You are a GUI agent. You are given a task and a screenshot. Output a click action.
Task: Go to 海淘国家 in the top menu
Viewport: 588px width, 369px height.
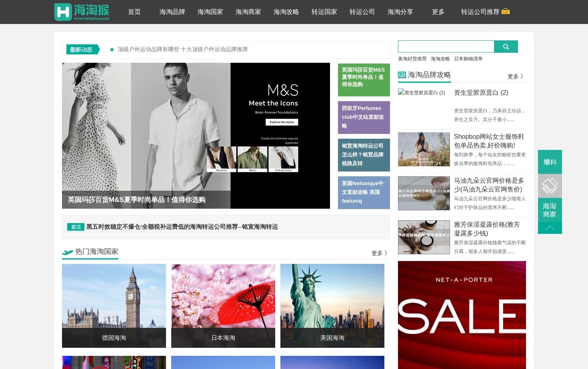(210, 12)
